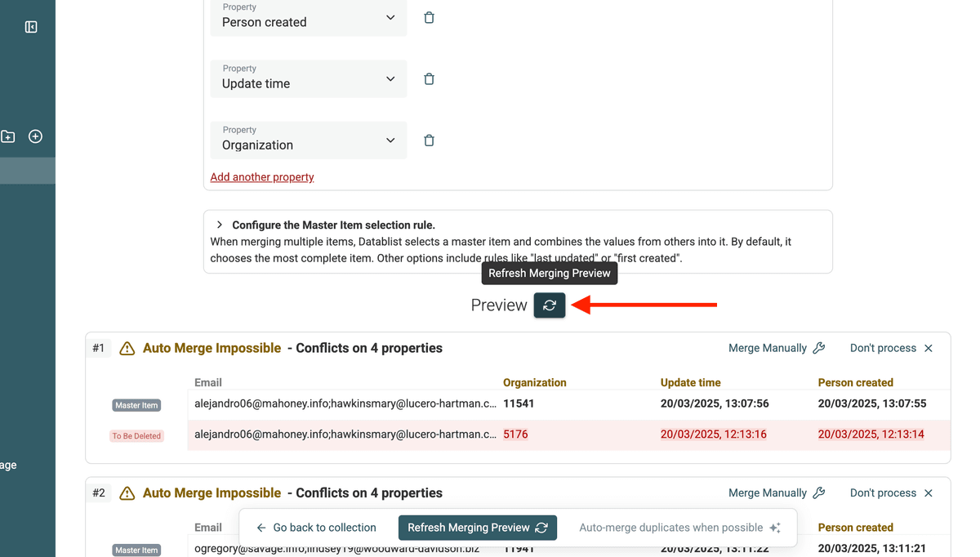Delete the Person created property

[x=429, y=17]
